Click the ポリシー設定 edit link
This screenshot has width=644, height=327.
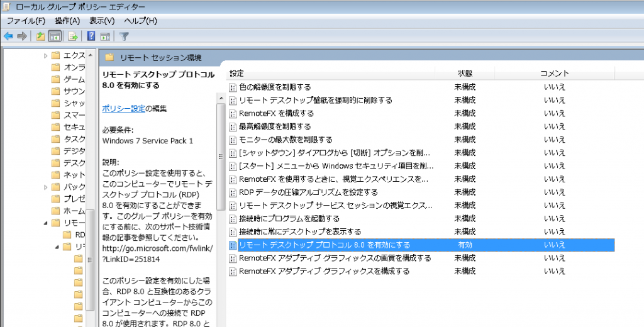(x=124, y=109)
